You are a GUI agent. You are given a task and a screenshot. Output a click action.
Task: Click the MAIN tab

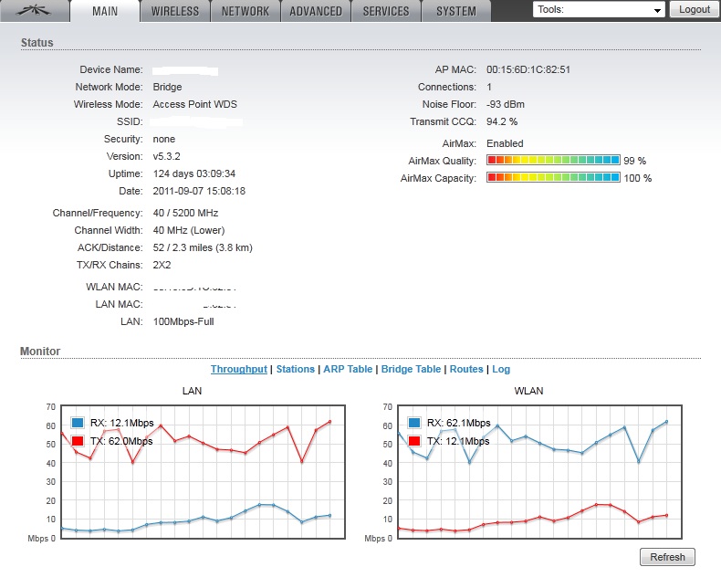point(104,11)
